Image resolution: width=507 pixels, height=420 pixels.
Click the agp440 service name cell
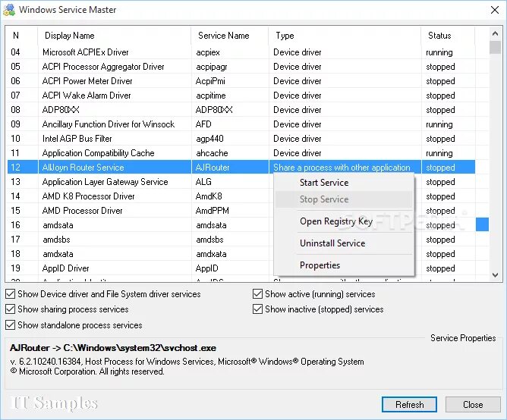(x=230, y=139)
